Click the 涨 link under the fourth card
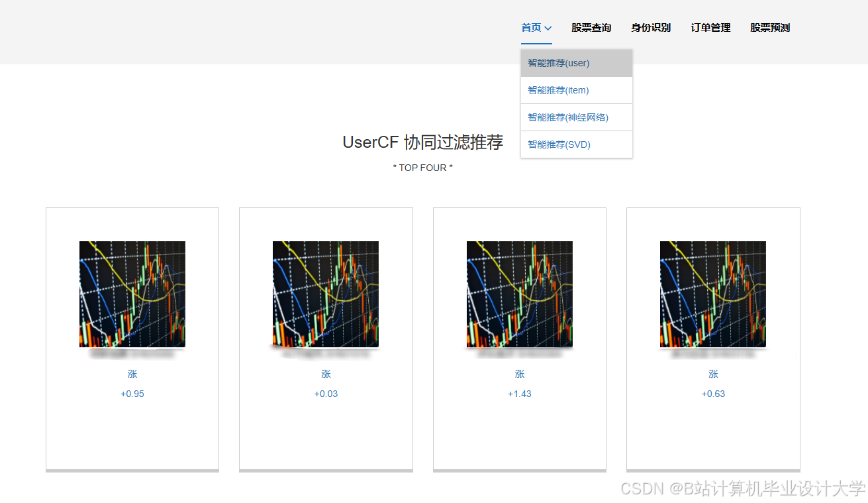 tap(713, 374)
